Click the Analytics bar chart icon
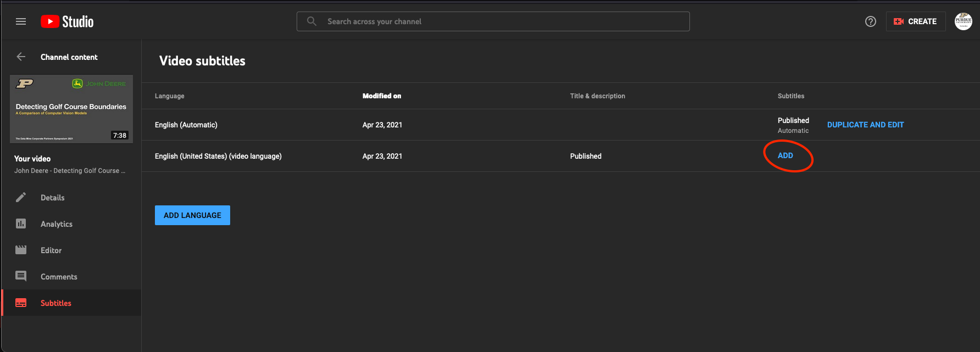980x352 pixels. [21, 224]
